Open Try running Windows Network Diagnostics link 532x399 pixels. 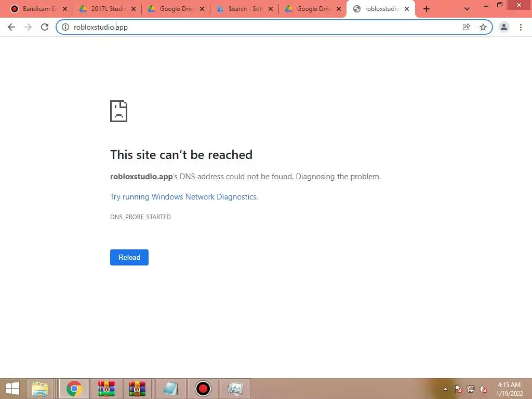pyautogui.click(x=184, y=197)
